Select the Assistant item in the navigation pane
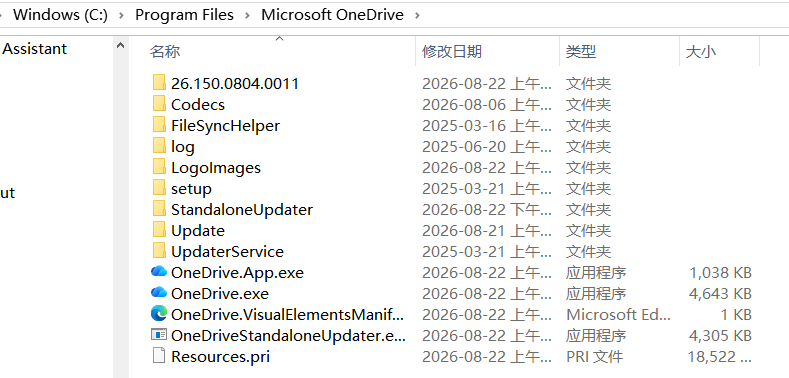The image size is (789, 378). [35, 49]
